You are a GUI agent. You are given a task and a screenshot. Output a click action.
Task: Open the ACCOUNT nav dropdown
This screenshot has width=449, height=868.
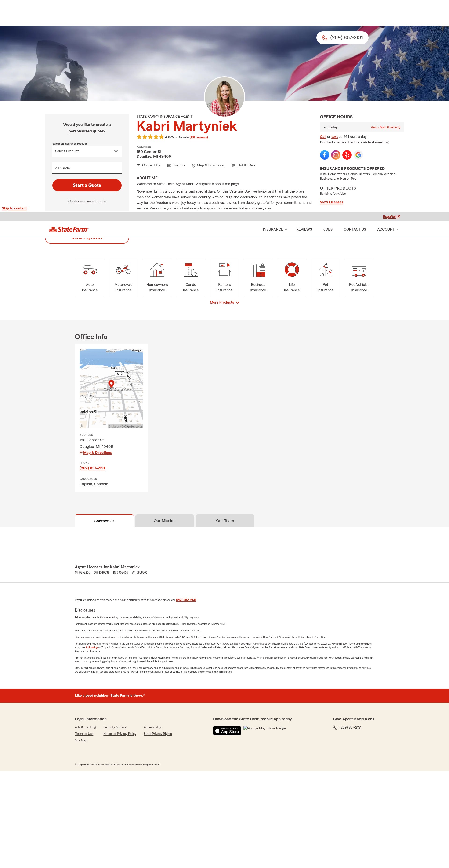[388, 230]
